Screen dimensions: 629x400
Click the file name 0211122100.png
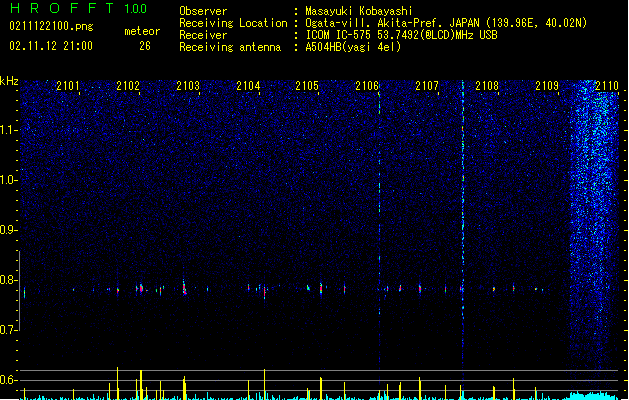[x=51, y=26]
